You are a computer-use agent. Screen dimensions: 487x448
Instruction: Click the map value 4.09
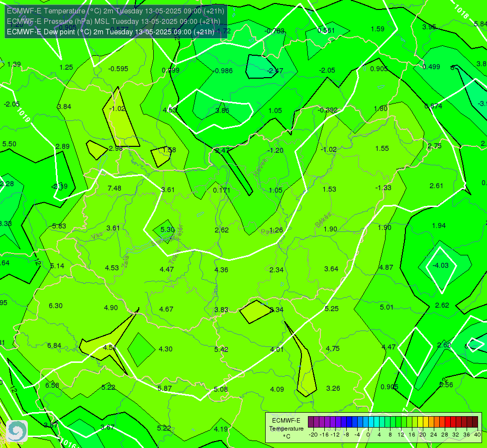[277, 390]
